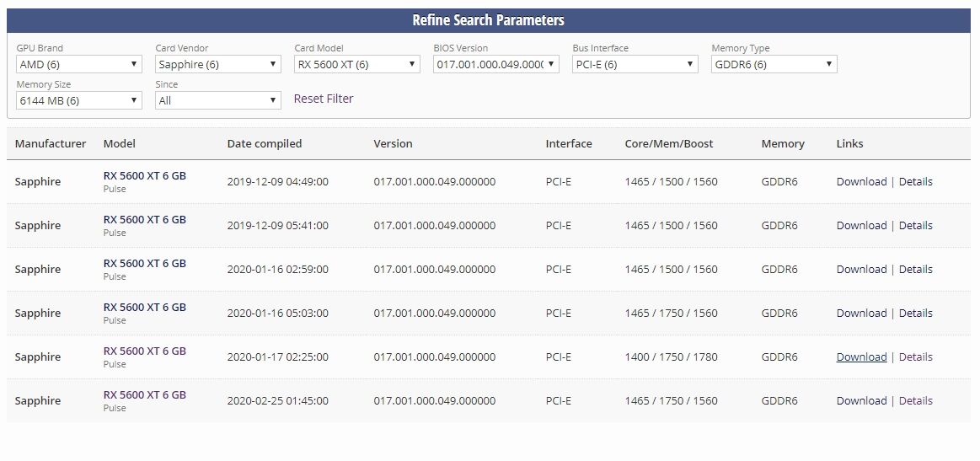View Details for the 2020-01-16 02:59:00 entry
980x461 pixels.
916,269
